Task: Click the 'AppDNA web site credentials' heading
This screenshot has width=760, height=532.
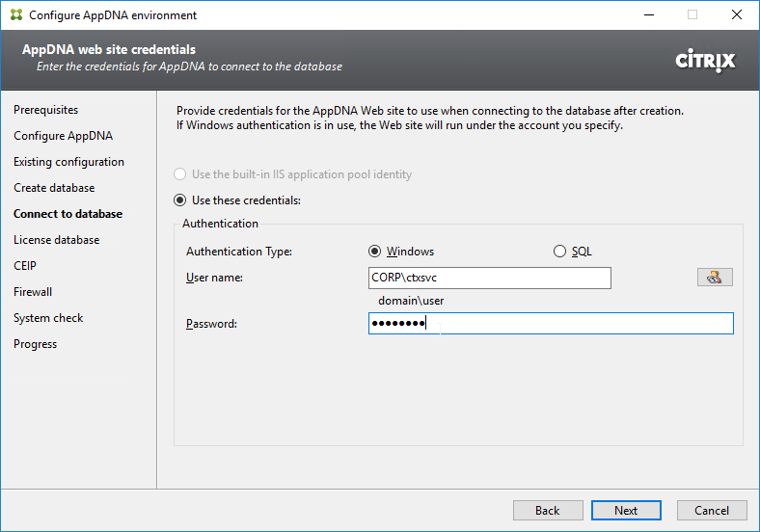Action: click(109, 49)
